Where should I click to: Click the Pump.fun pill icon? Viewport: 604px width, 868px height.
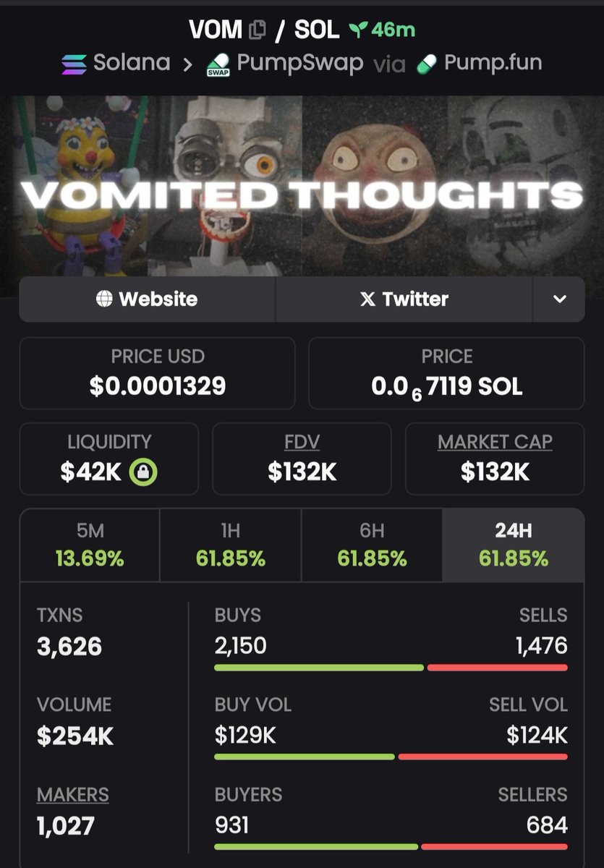428,63
